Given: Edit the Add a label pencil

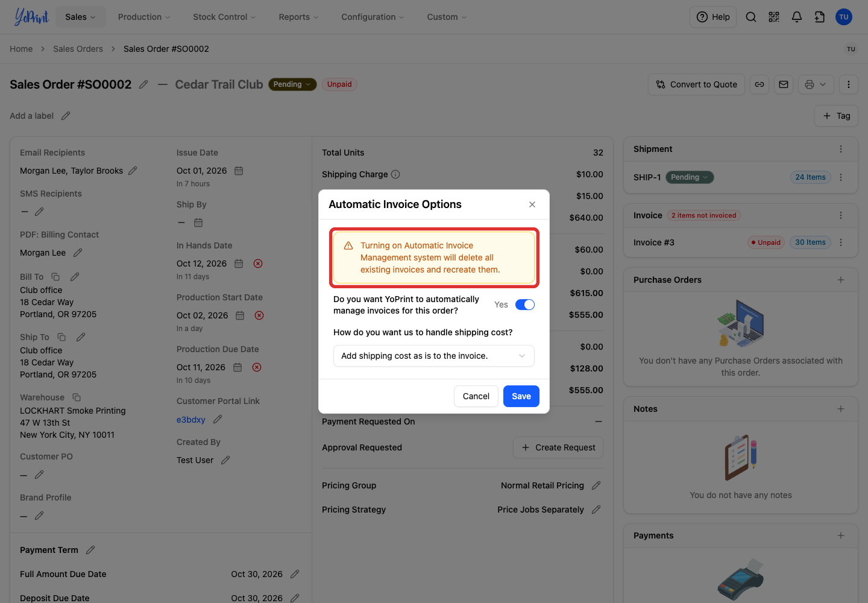Looking at the screenshot, I should click(x=66, y=116).
